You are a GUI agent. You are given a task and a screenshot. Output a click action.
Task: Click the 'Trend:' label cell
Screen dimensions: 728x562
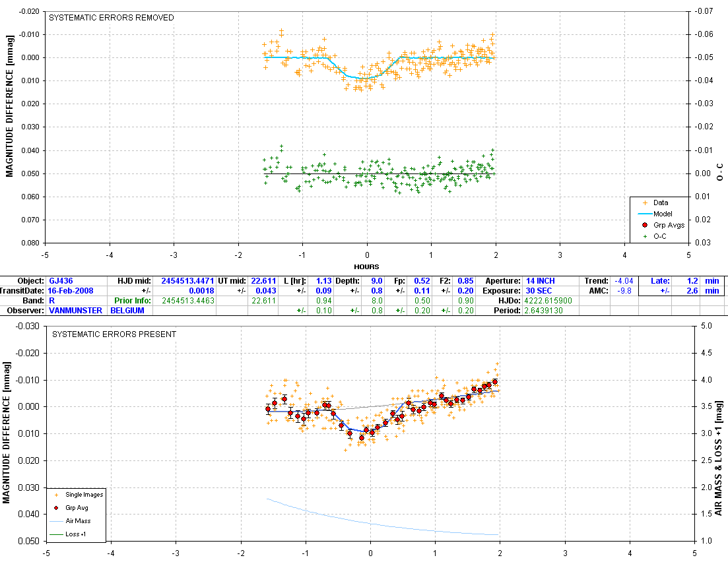596,281
